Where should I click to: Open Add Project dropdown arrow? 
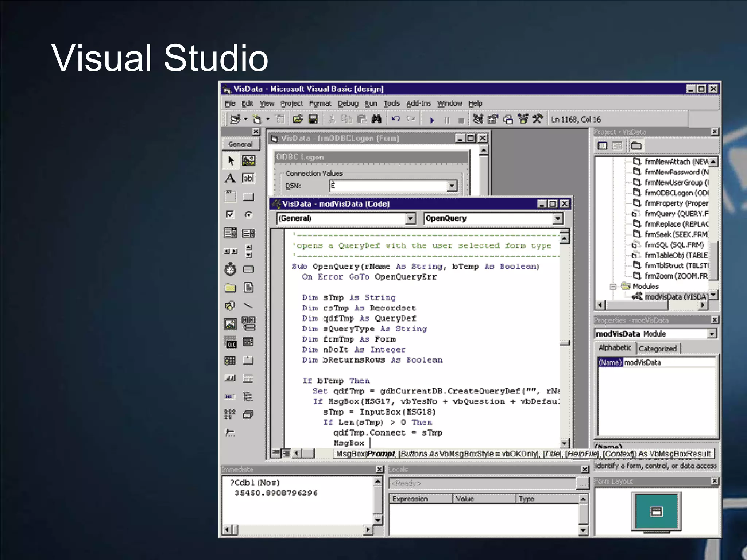246,119
